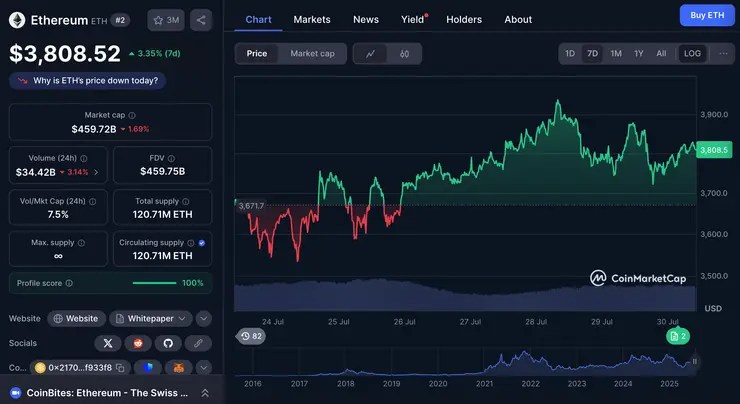Screen dimensions: 740x404
Task: Open the Reddit social link
Action: (x=138, y=343)
